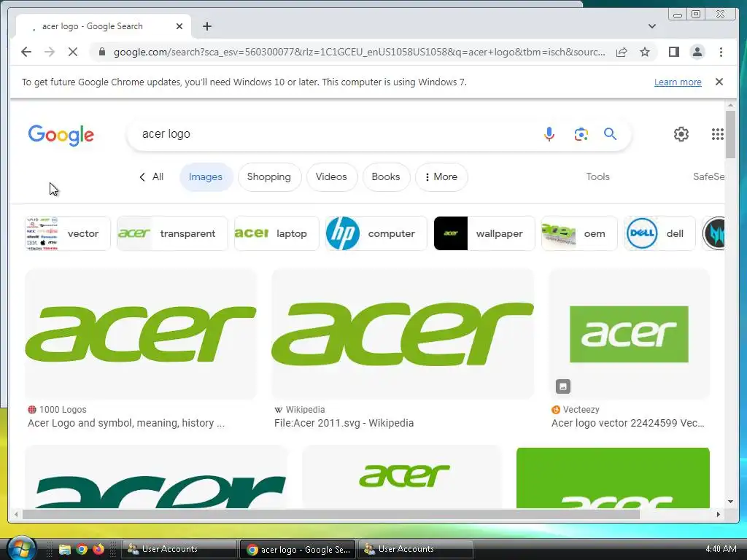Open the Chrome three-dot menu
This screenshot has height=560, width=747.
tap(721, 52)
